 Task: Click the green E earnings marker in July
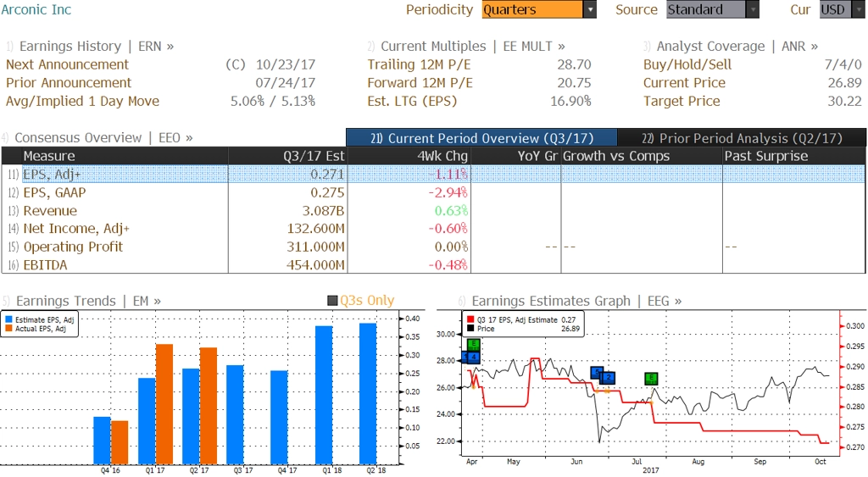tap(652, 379)
